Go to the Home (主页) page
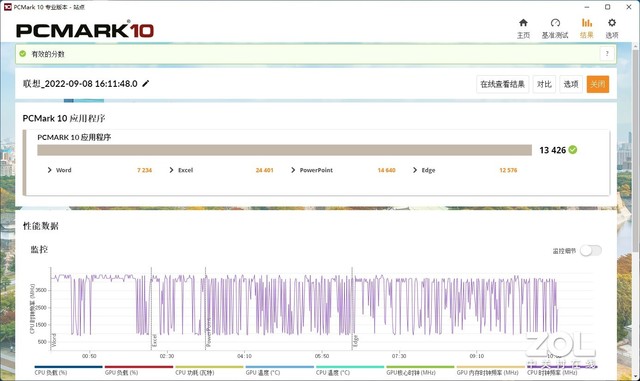640x381 pixels. tap(523, 29)
